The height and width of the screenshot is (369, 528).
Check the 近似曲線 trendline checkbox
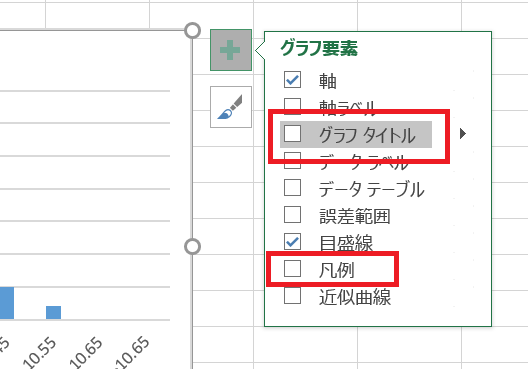pos(292,296)
